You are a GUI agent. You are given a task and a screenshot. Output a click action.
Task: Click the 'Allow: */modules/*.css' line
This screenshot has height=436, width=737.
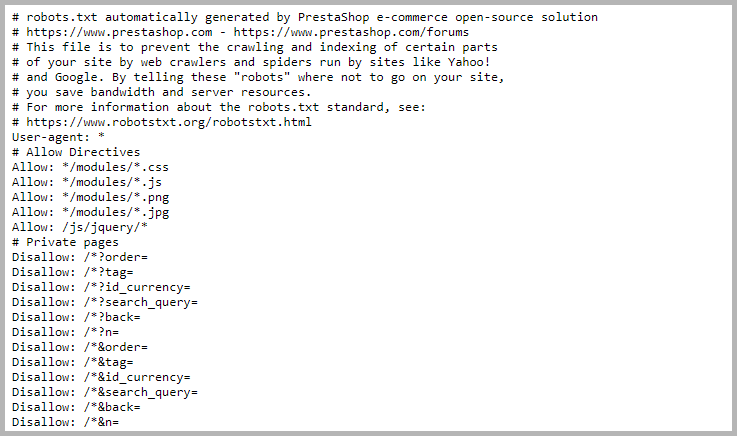point(90,167)
